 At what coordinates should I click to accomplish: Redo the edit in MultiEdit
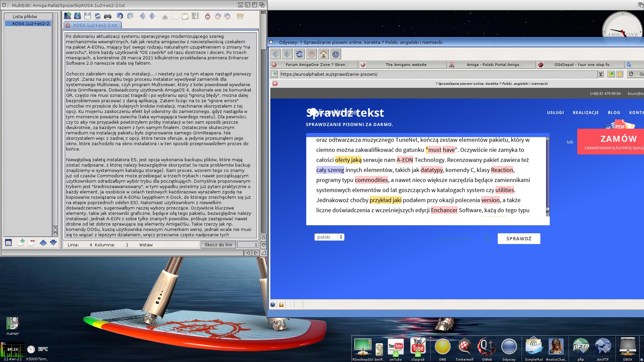130,16
